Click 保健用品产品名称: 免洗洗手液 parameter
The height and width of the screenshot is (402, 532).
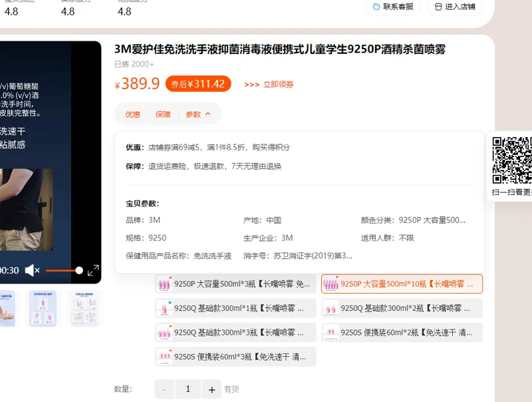178,256
